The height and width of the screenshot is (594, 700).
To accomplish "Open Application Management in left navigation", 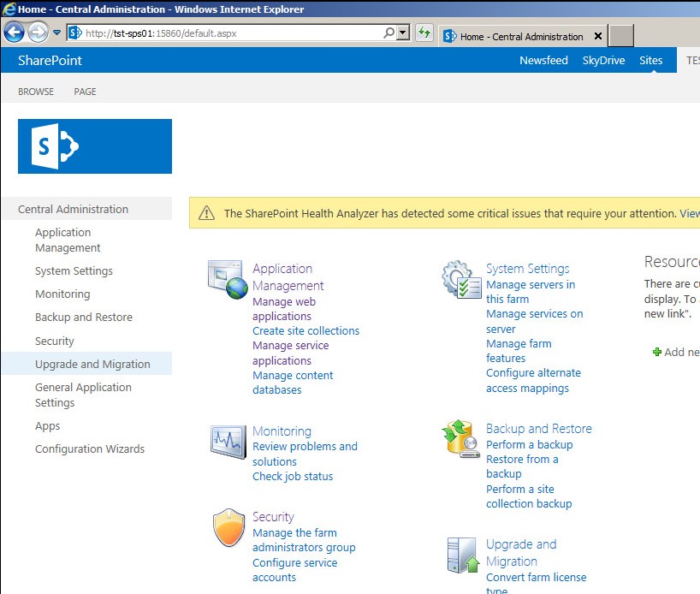I will (68, 241).
